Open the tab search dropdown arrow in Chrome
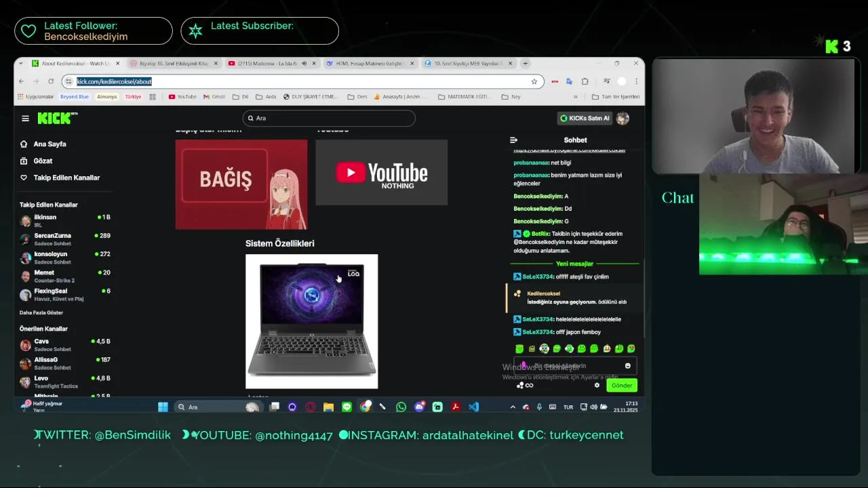868x488 pixels. [x=21, y=63]
